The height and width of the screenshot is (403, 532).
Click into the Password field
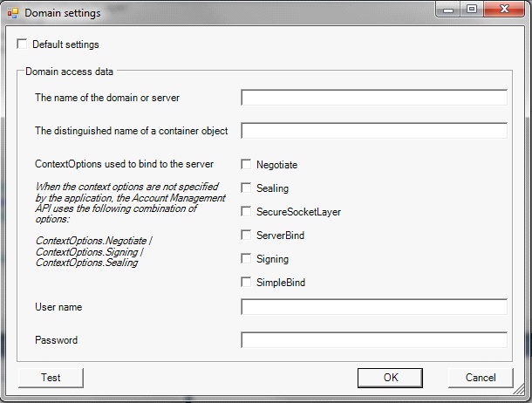click(374, 339)
